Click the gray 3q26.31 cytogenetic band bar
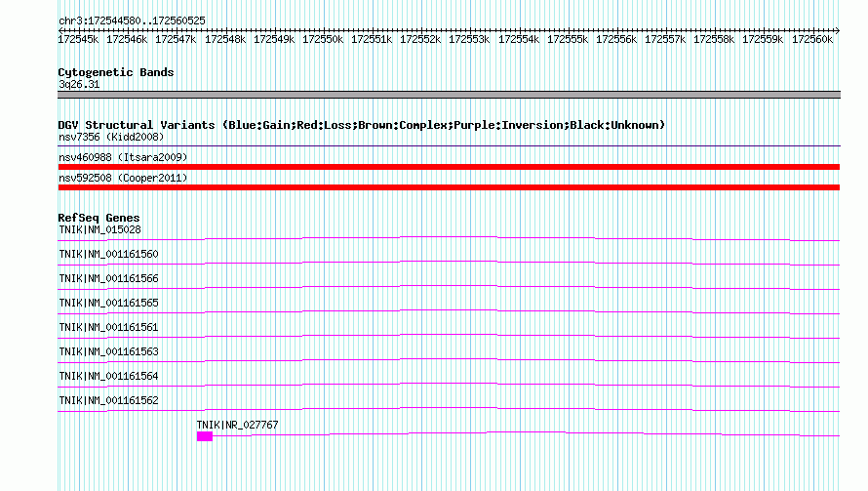Screen dimensions: 868x491 coord(449,95)
